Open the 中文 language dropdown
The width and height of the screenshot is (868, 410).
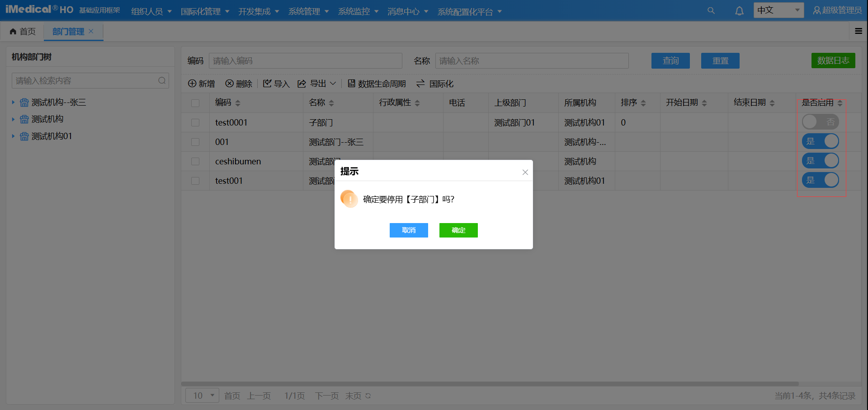tap(778, 10)
